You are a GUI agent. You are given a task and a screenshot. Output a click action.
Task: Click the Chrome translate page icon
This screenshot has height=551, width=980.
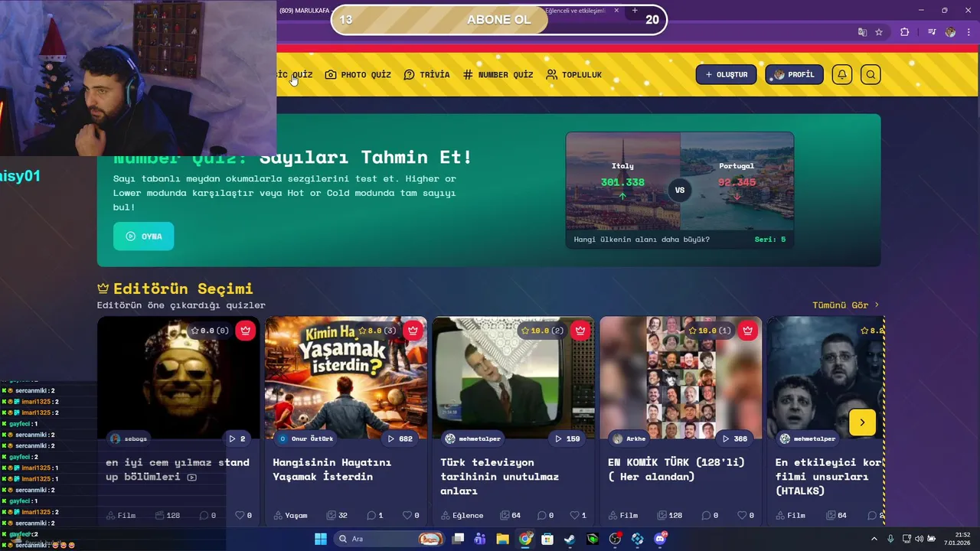tap(862, 32)
